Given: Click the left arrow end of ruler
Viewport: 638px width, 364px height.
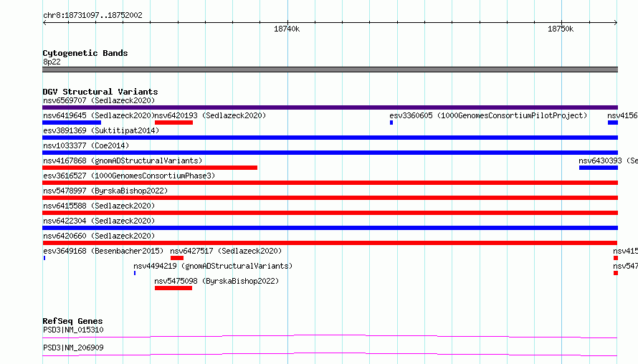Looking at the screenshot, I should [x=44, y=23].
